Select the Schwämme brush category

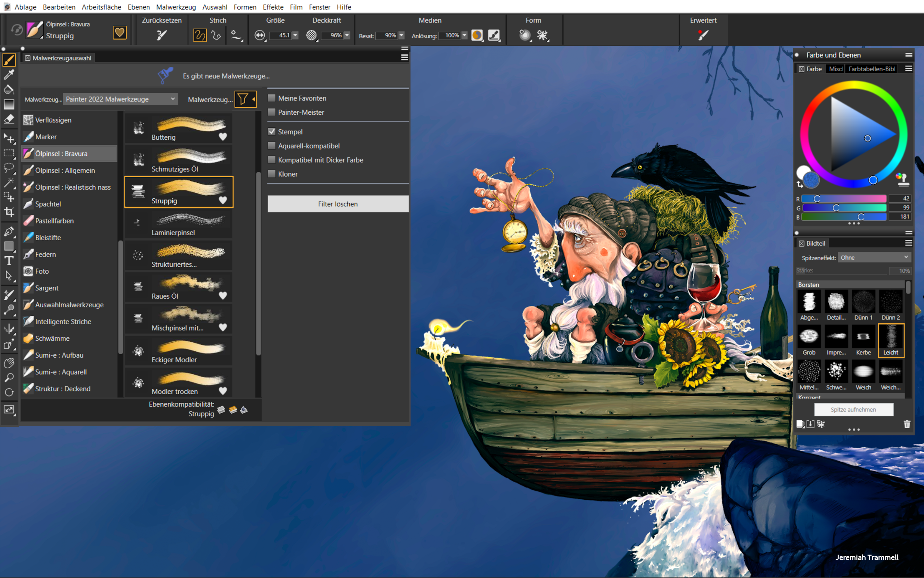[x=70, y=338]
